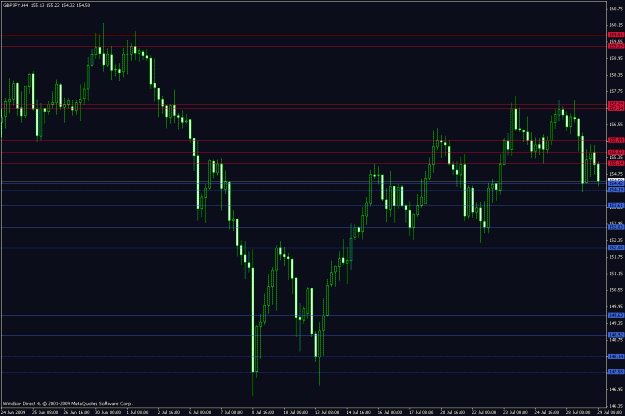Screen dimensions: 625x416
Task: Click the 154.75 price scale label
Action: (x=616, y=174)
